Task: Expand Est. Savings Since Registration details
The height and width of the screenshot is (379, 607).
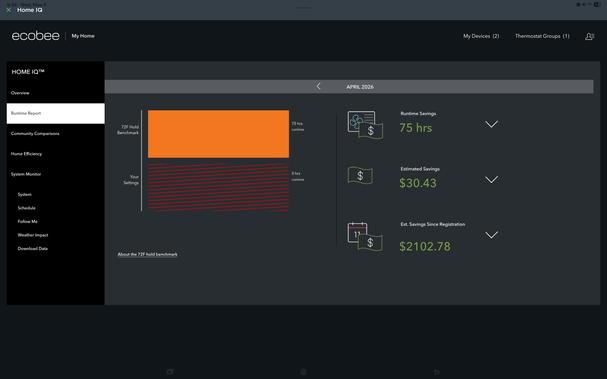Action: [x=491, y=235]
